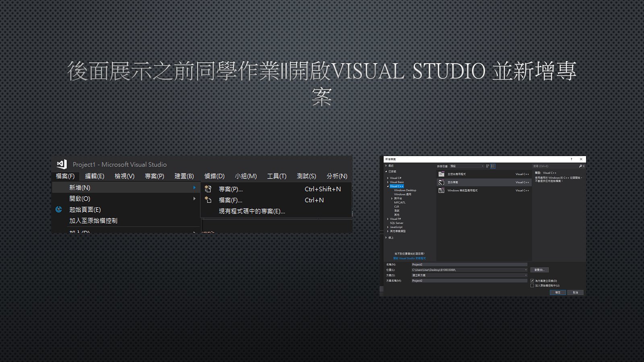Screen dimensions: 644x362
Task: Switch templates to small icons grid view
Action: pyautogui.click(x=487, y=166)
